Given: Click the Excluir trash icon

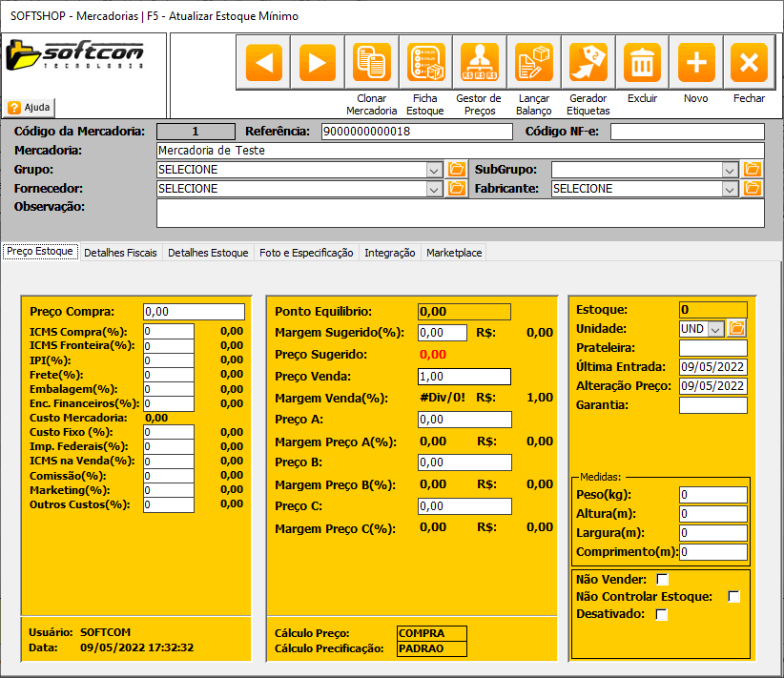Looking at the screenshot, I should [642, 63].
